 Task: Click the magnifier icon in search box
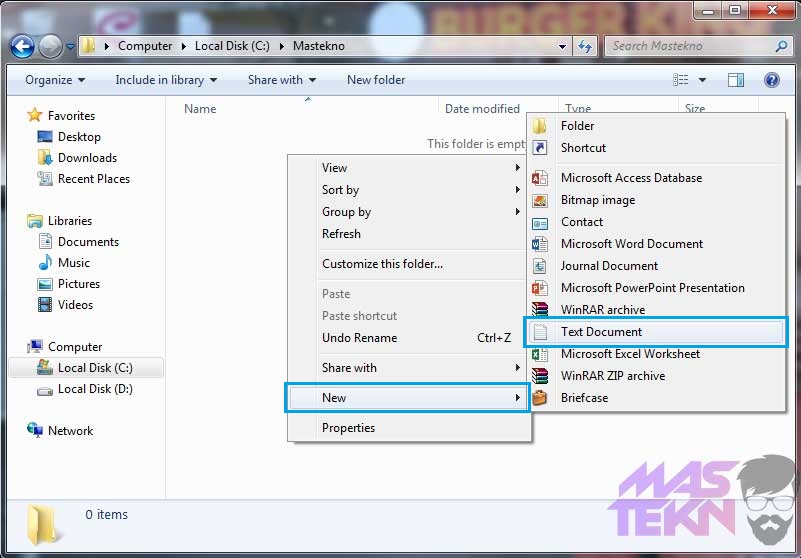point(781,46)
